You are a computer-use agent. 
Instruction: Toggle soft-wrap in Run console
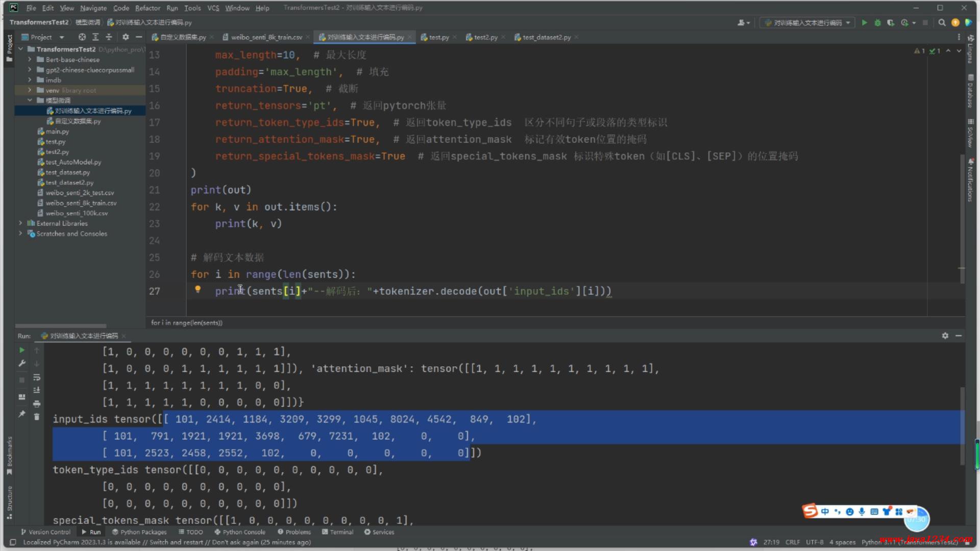(37, 377)
